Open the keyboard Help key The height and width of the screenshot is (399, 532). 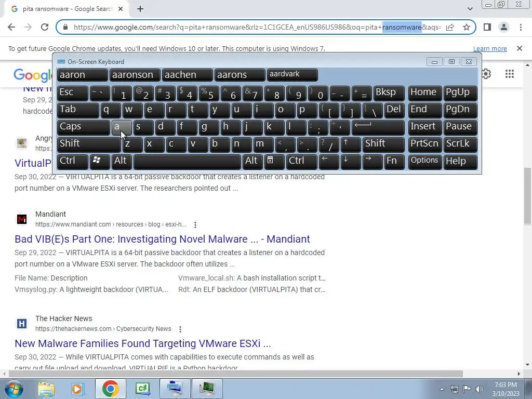point(460,162)
